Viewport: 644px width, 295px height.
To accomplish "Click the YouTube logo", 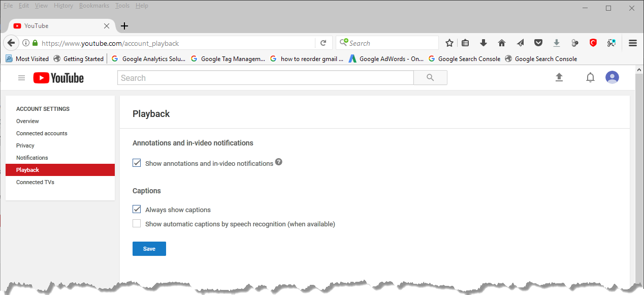I will click(58, 78).
